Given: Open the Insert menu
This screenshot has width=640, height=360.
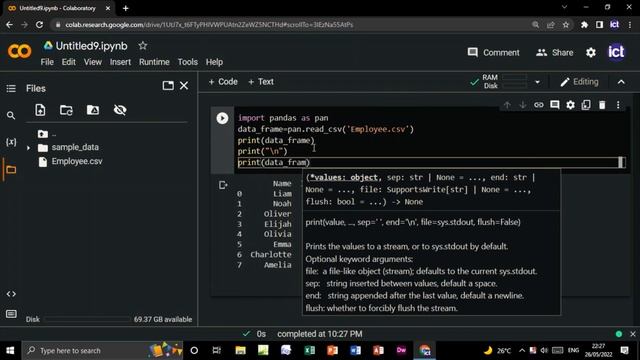Looking at the screenshot, I should click(x=120, y=62).
